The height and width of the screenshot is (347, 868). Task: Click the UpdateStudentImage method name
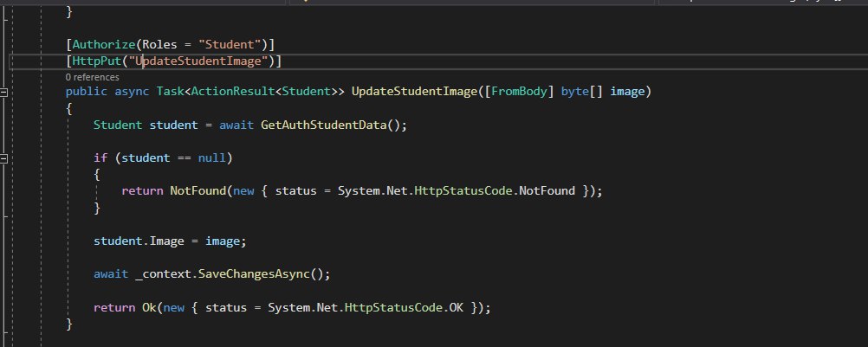414,91
